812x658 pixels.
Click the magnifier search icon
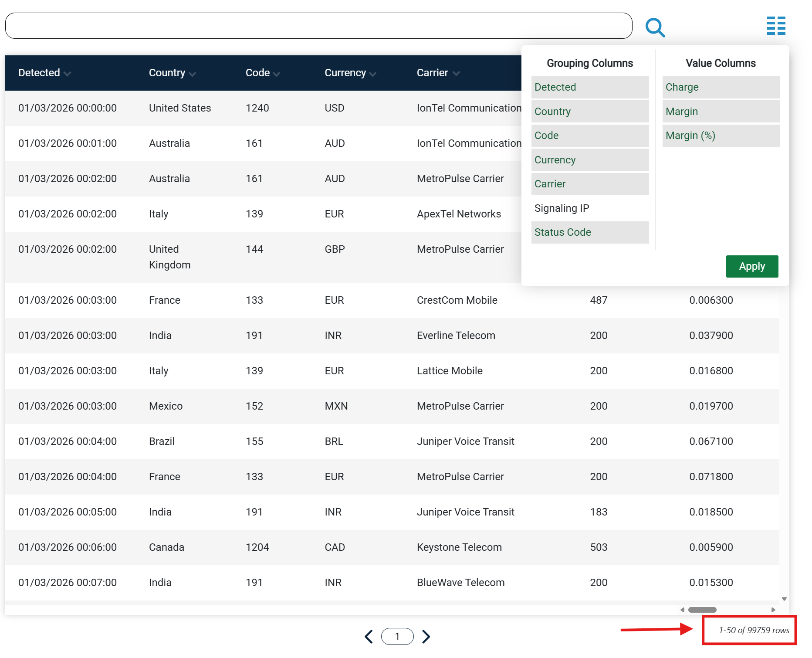coord(655,27)
